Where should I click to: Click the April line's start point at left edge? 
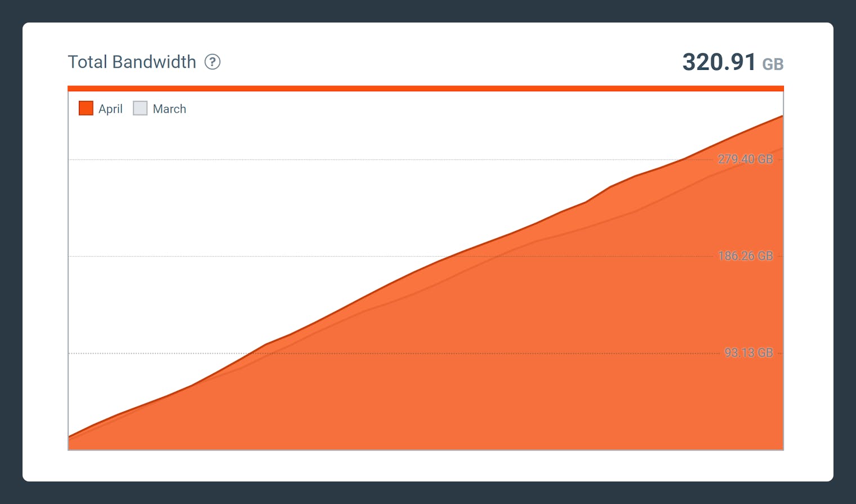click(69, 436)
